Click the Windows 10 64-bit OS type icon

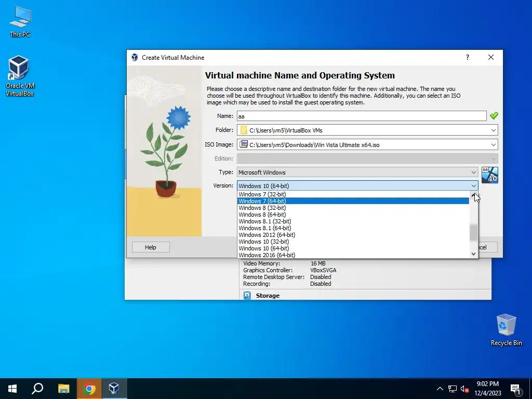pyautogui.click(x=489, y=175)
